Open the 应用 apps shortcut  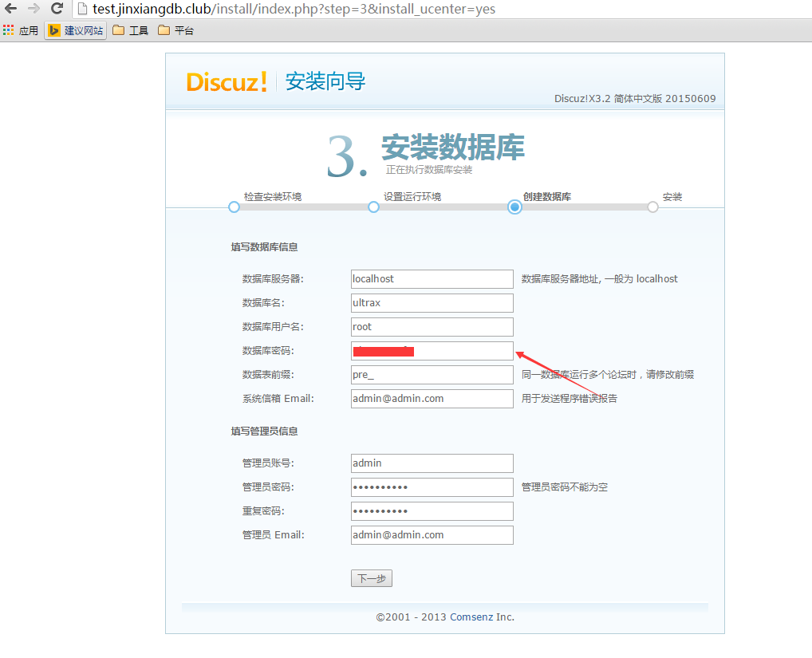click(21, 30)
